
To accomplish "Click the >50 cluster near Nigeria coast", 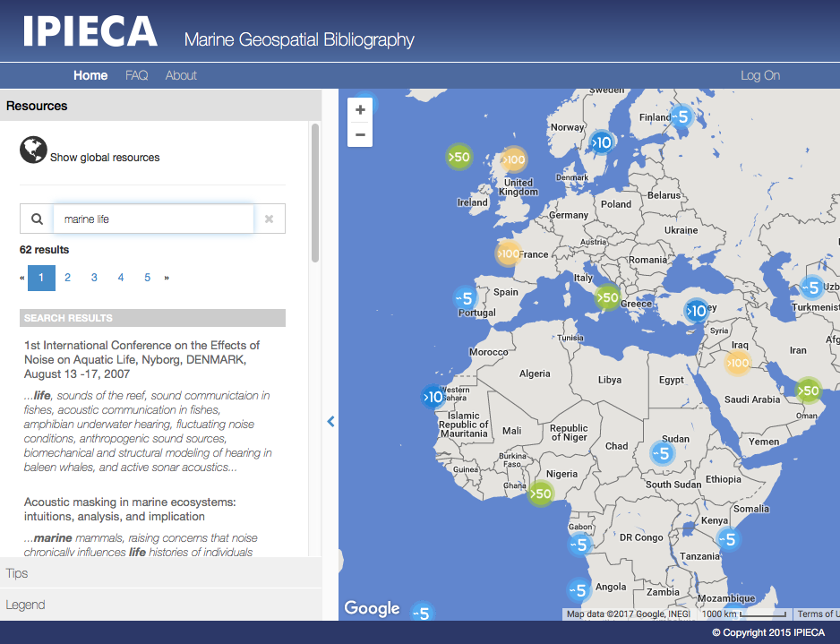I will click(x=540, y=494).
